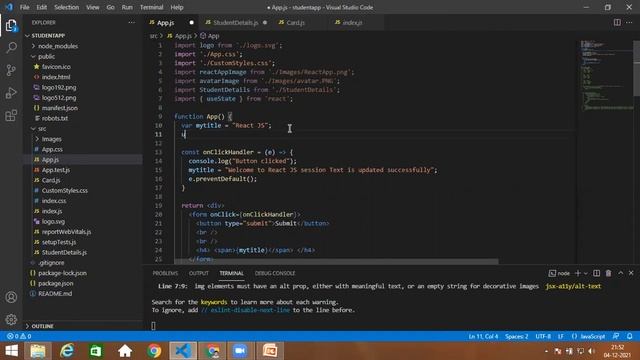Switch to the StudentDetails.js editor tab
The height and width of the screenshot is (360, 640).
235,22
